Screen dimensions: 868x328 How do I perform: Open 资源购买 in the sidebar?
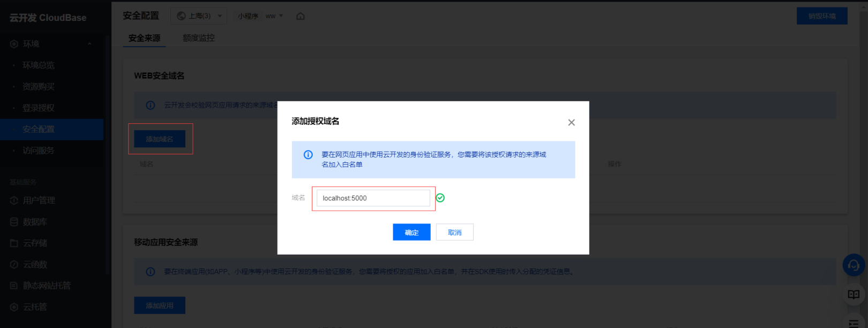39,87
